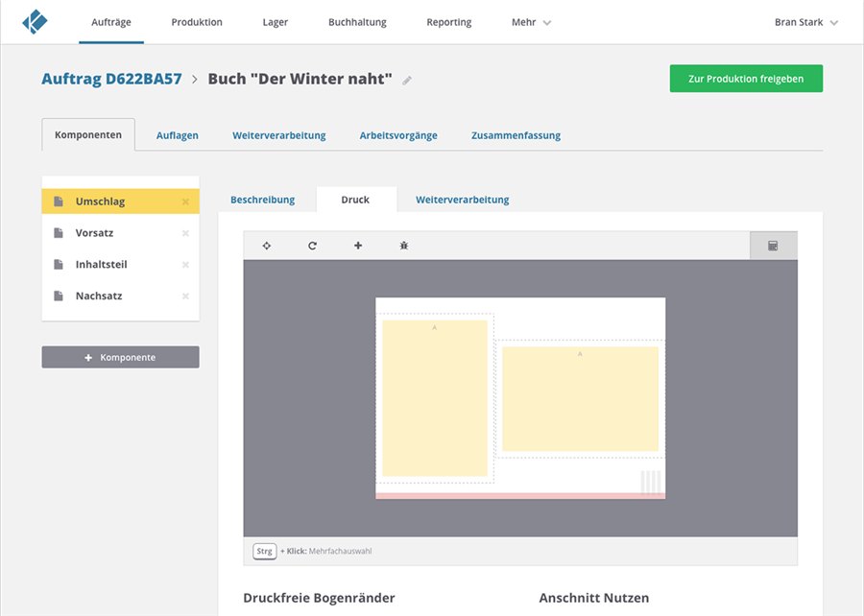Viewport: 864px width, 616px height.
Task: Click the plus add icon in canvas toolbar
Action: (x=358, y=246)
